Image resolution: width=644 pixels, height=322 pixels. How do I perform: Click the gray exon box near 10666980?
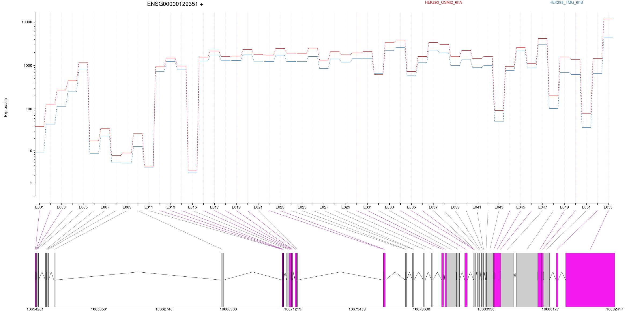pyautogui.click(x=222, y=280)
